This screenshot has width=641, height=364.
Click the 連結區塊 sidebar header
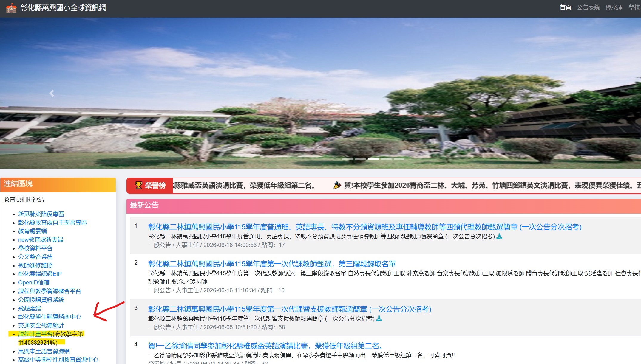(x=58, y=184)
